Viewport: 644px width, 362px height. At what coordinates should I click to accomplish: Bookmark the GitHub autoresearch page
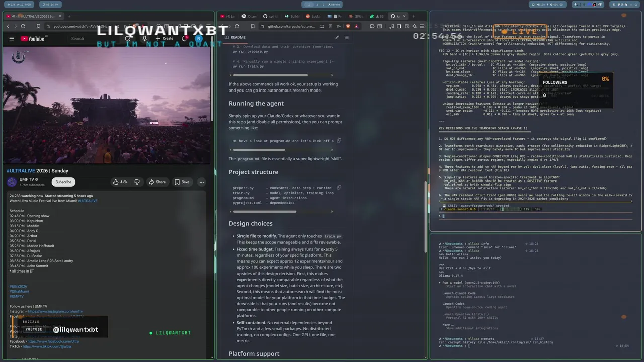coord(253,26)
